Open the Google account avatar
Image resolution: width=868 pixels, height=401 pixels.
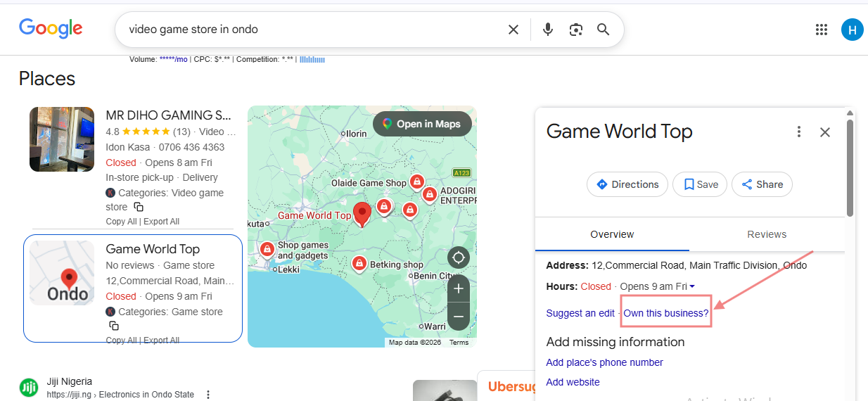tap(852, 30)
